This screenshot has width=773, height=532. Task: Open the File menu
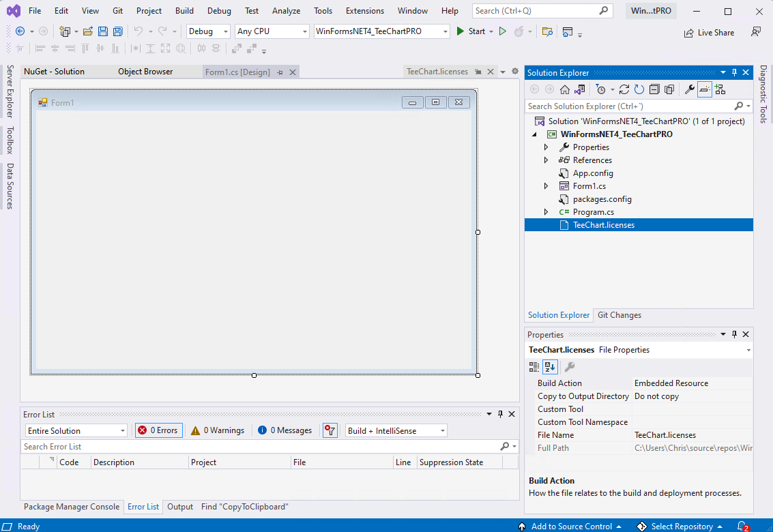click(x=35, y=10)
